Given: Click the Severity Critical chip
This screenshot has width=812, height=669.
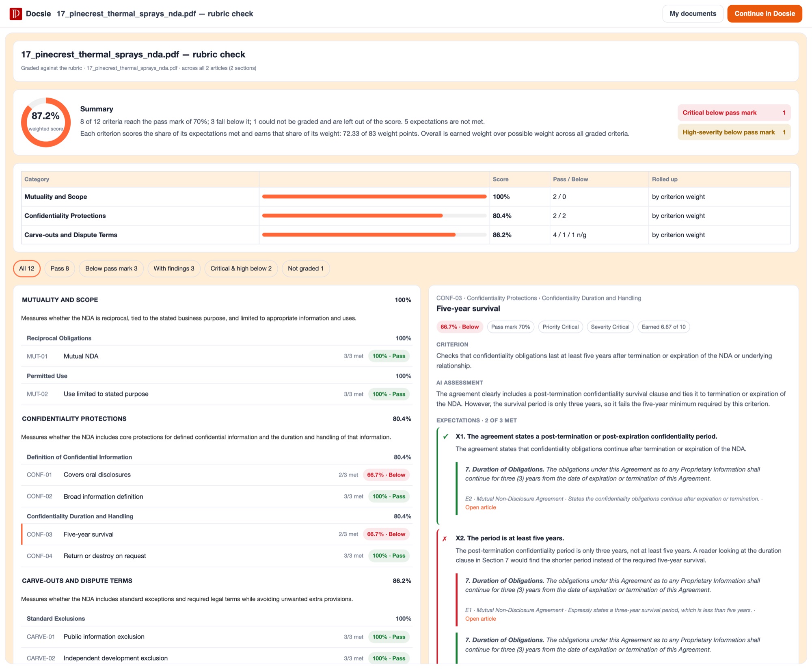Looking at the screenshot, I should coord(610,327).
